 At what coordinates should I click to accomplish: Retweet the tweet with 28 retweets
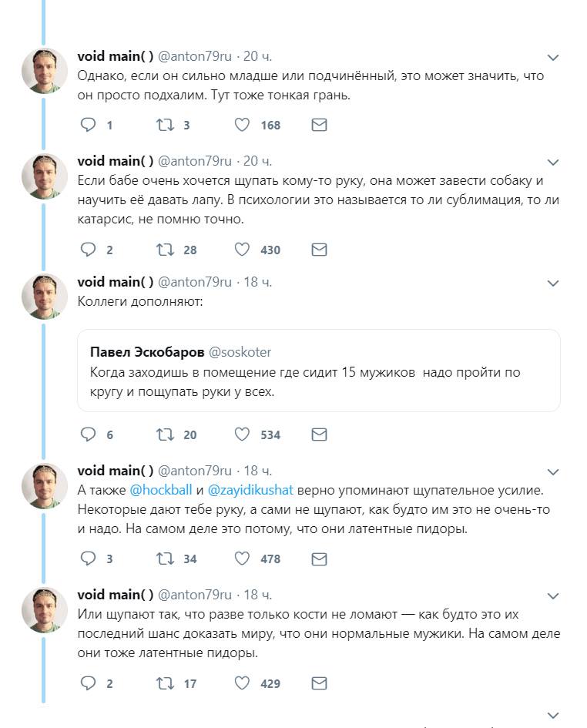(x=165, y=250)
